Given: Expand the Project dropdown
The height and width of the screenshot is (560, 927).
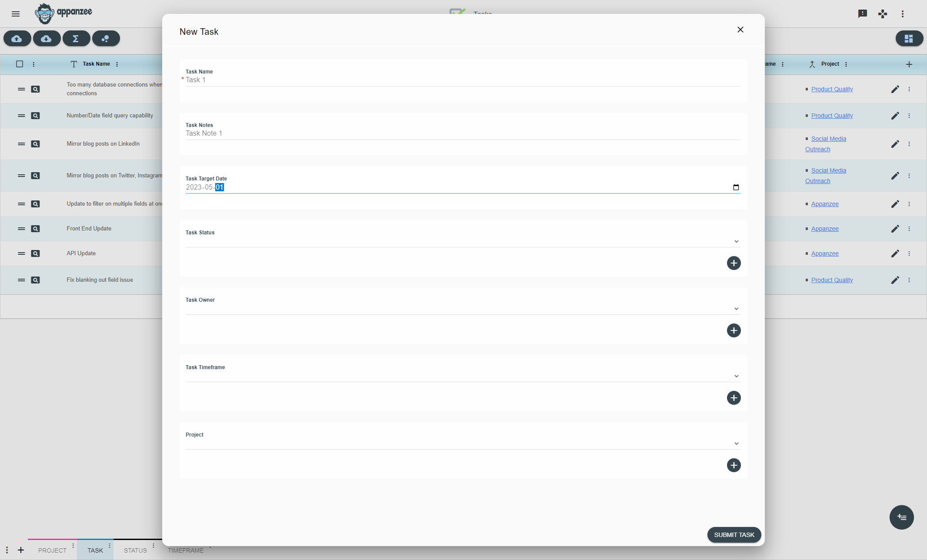Looking at the screenshot, I should pyautogui.click(x=463, y=443).
